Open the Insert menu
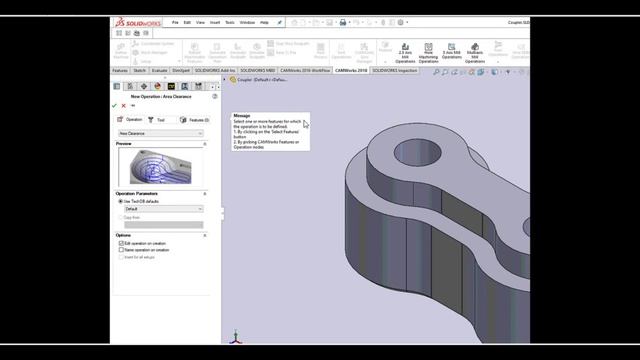This screenshot has width=640, height=360. click(215, 22)
